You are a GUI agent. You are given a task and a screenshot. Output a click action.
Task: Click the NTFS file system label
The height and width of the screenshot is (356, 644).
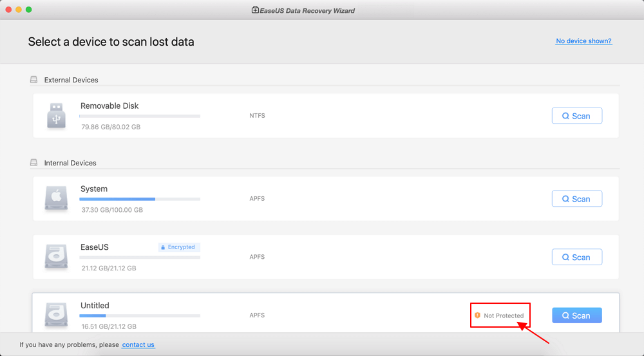click(257, 116)
